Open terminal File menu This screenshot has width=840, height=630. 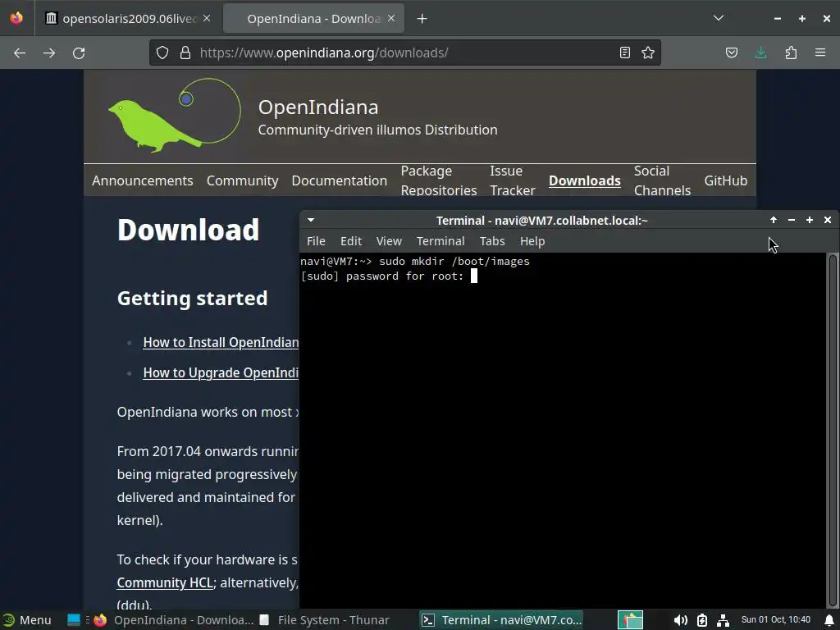point(316,242)
